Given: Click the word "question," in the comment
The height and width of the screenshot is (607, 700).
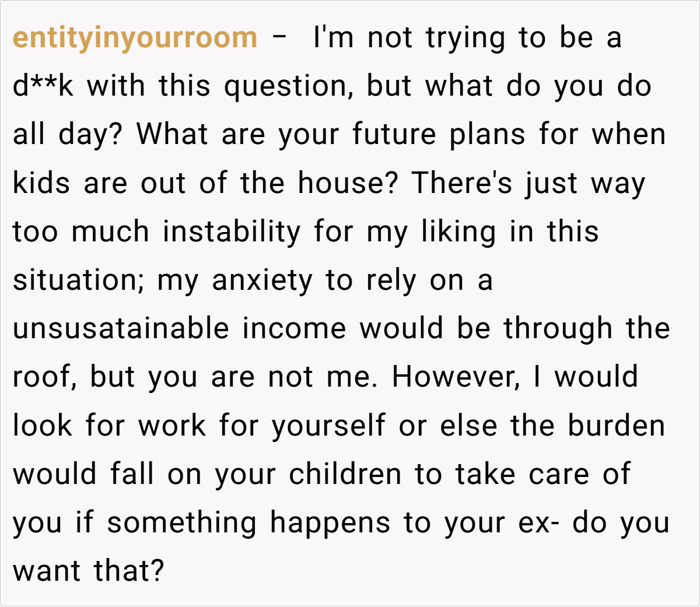Looking at the screenshot, I should pos(288,86).
